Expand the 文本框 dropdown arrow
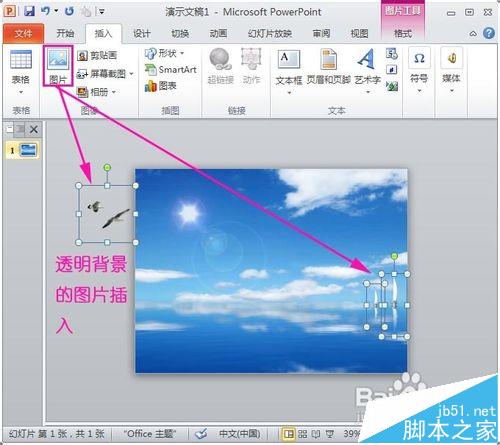 [x=289, y=93]
